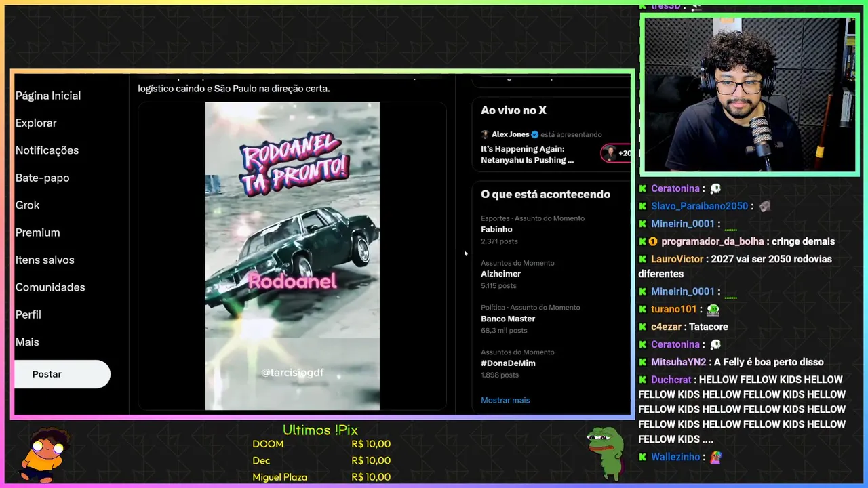The height and width of the screenshot is (488, 868).
Task: Click username Duchcrat in chat
Action: [672, 380]
